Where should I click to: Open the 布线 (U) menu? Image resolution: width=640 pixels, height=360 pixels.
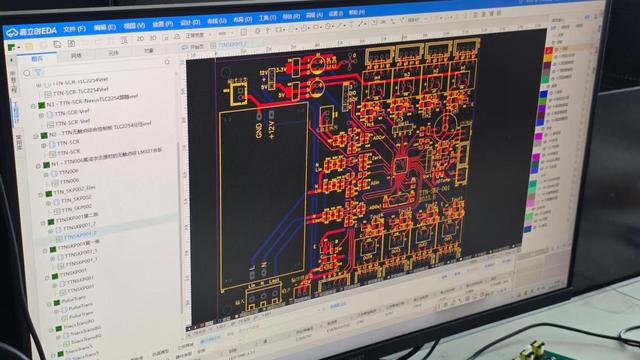point(217,21)
